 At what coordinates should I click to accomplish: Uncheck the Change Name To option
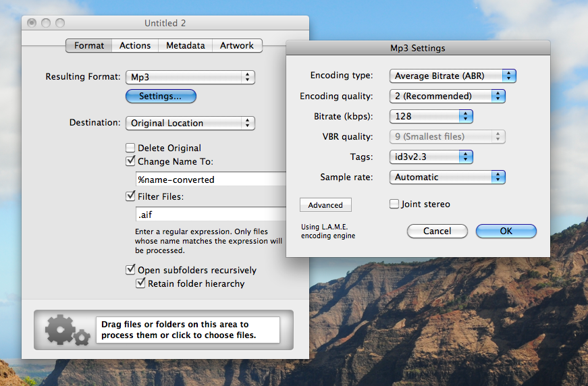click(x=130, y=162)
